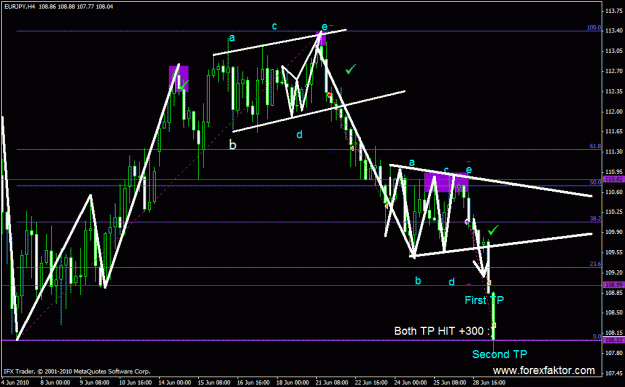
Task: Click the 110.95 price axis label
Action: 614,172
